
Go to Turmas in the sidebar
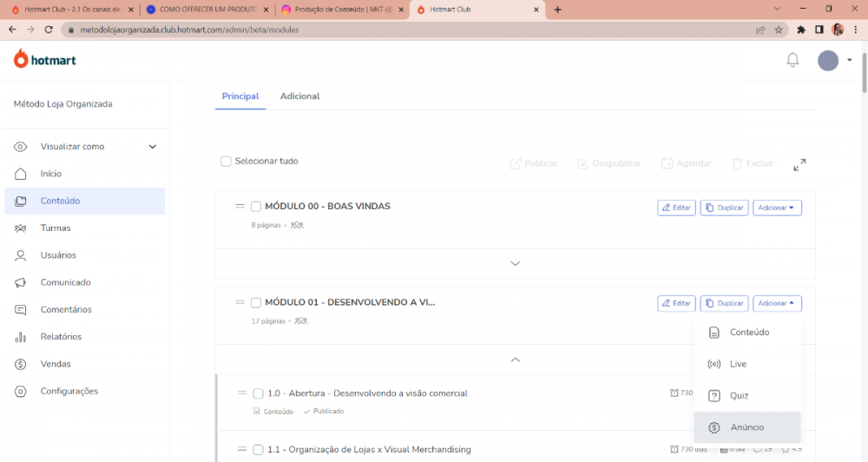(56, 228)
